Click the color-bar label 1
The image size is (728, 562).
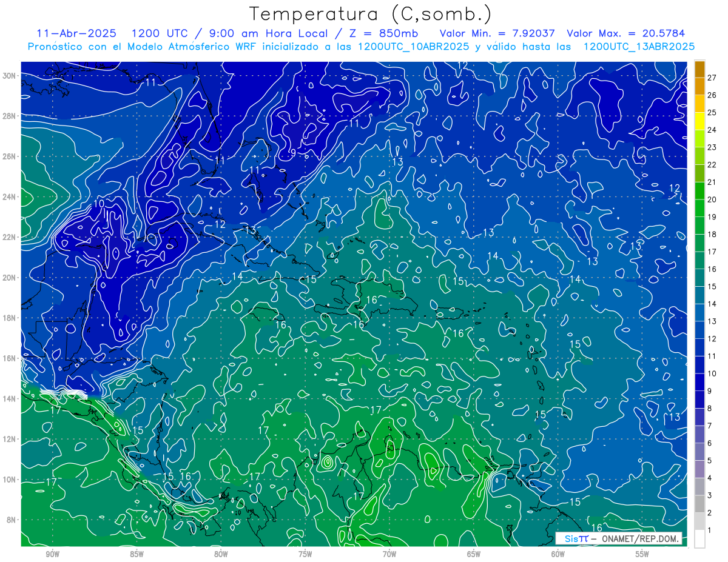coord(710,530)
